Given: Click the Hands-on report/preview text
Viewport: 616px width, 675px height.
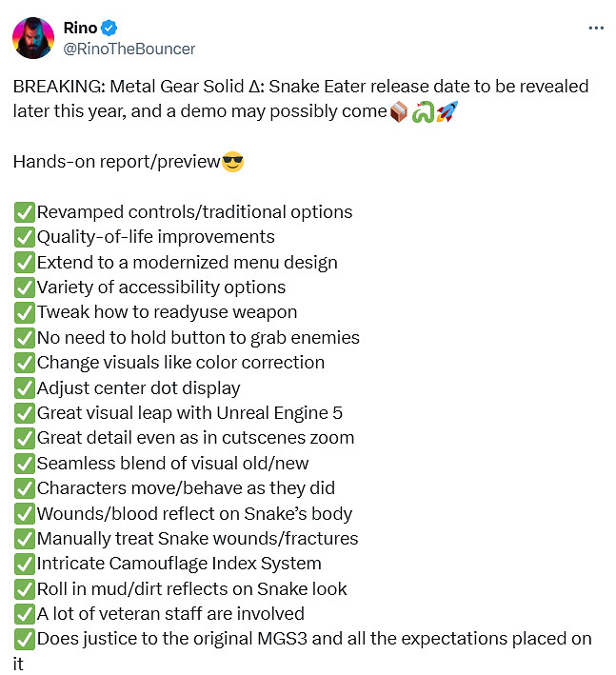Looking at the screenshot, I should coord(116,162).
